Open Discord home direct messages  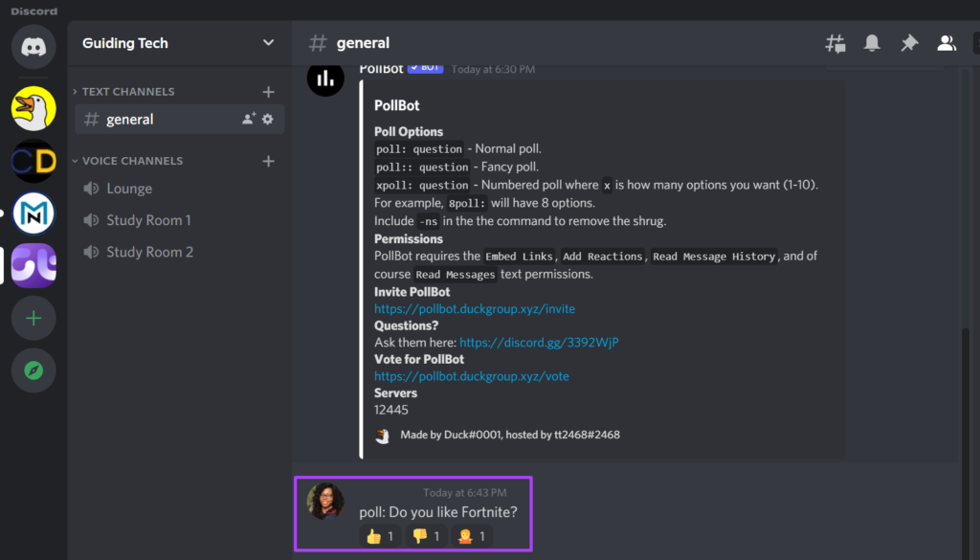33,47
